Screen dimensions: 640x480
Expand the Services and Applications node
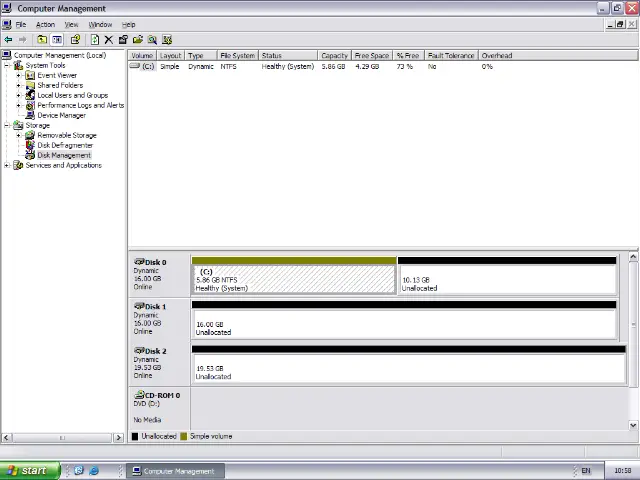tap(7, 165)
